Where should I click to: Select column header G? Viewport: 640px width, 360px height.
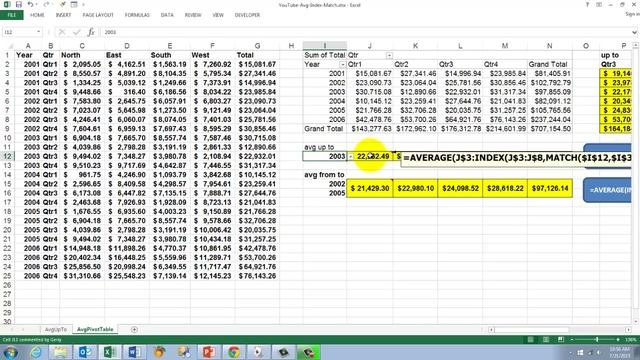(x=257, y=46)
